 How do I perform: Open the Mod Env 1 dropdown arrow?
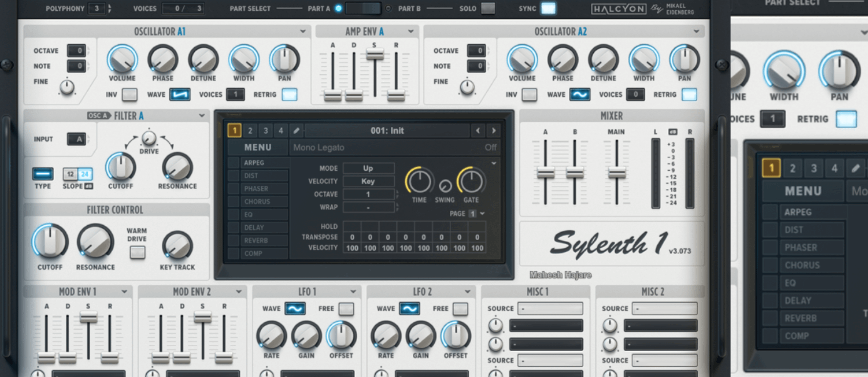(124, 292)
